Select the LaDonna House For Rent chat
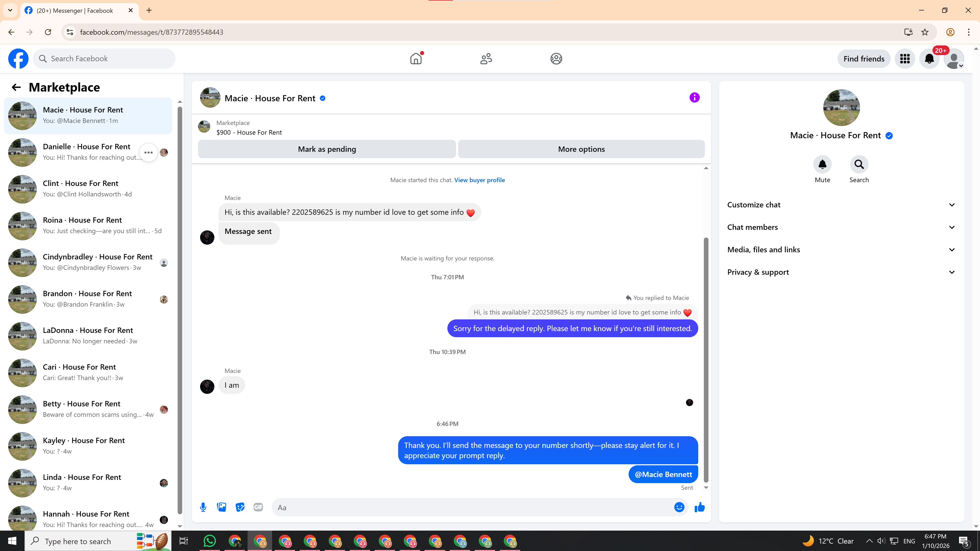Image resolution: width=980 pixels, height=551 pixels. coord(88,335)
